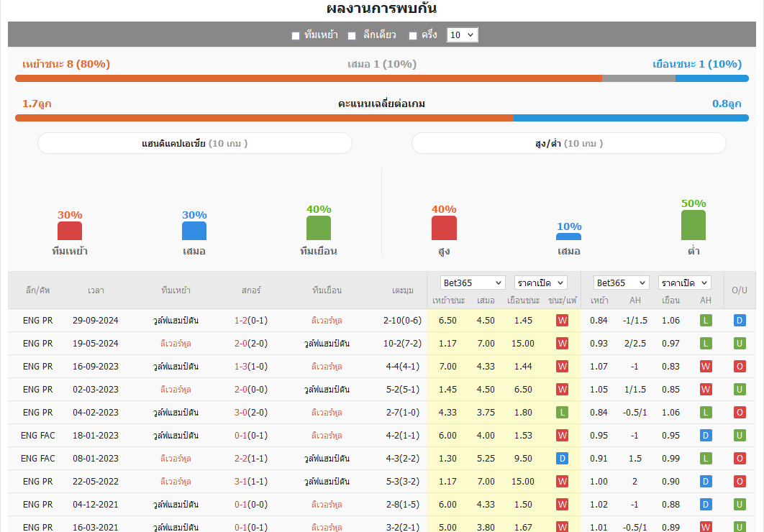
Task: Click the AH result L badge for 08-01-2023
Action: (706, 458)
